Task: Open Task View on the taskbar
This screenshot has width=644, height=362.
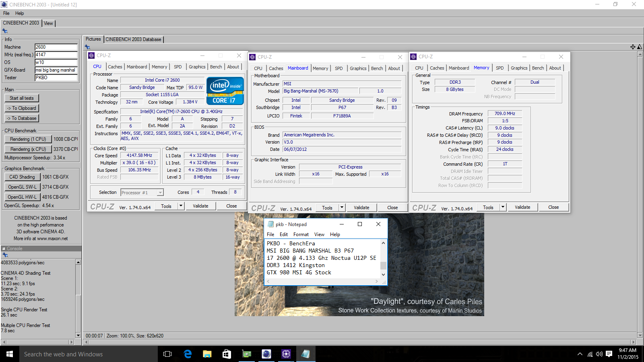Action: [167, 354]
